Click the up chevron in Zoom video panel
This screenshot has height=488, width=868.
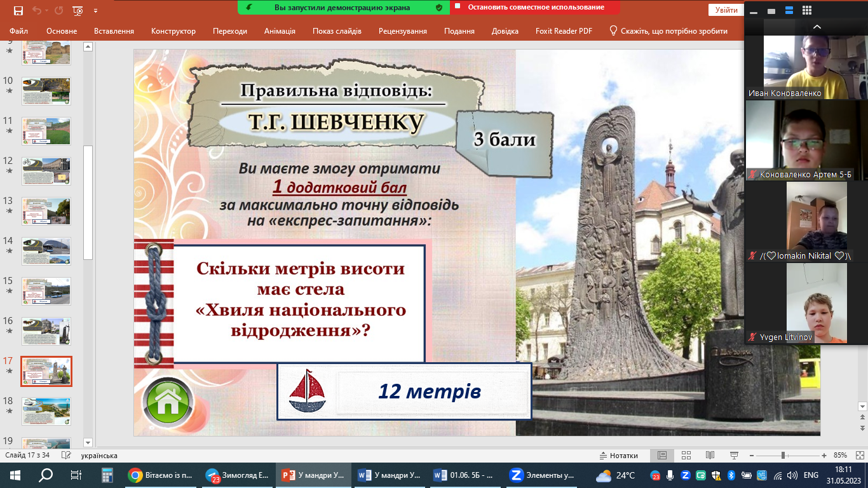pos(817,27)
